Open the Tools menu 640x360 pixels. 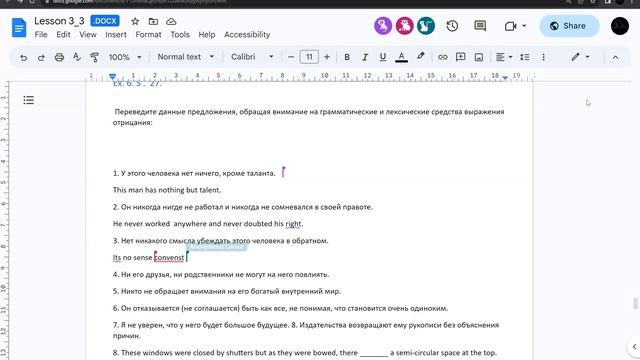(x=180, y=35)
